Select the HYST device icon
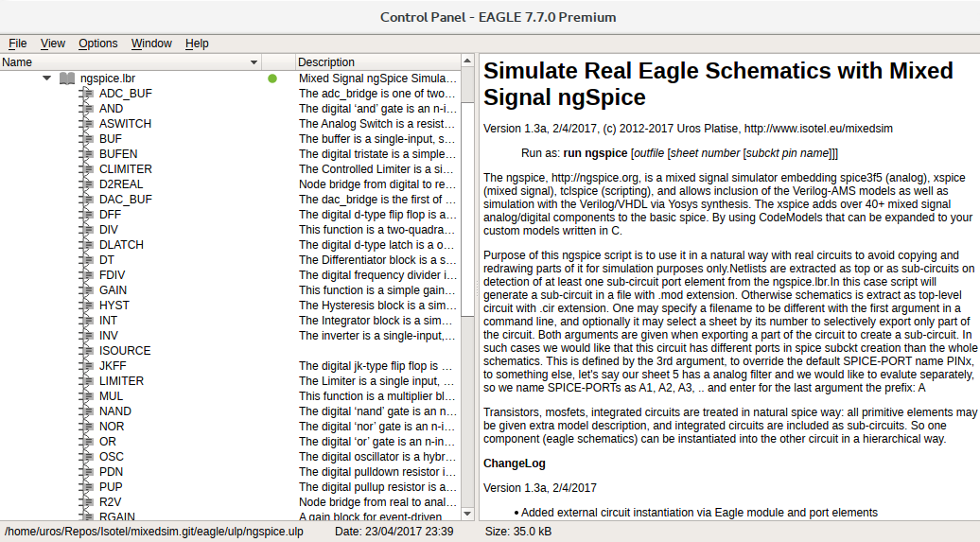Image resolution: width=980 pixels, height=542 pixels. pyautogui.click(x=86, y=306)
